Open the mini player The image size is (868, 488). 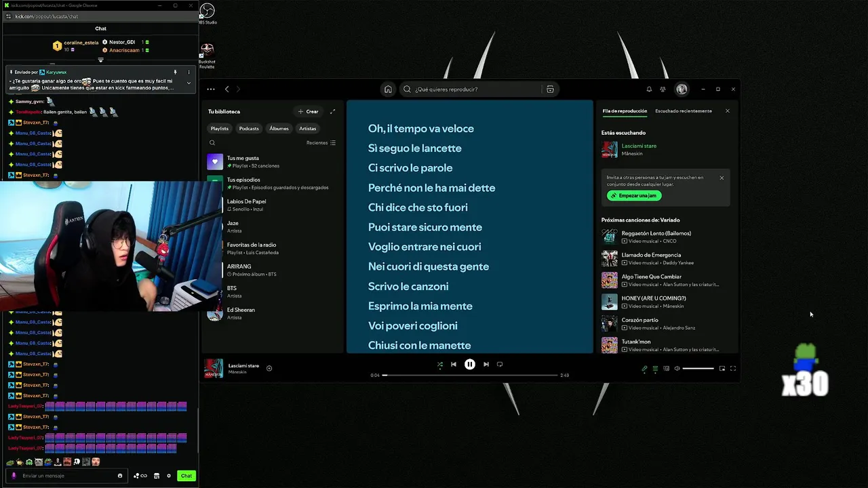(722, 368)
